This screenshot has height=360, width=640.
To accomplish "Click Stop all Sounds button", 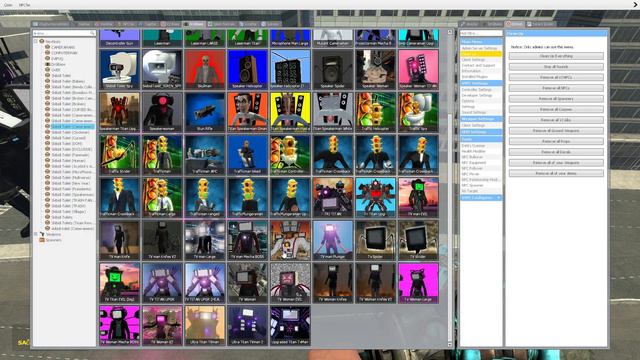I will [556, 67].
